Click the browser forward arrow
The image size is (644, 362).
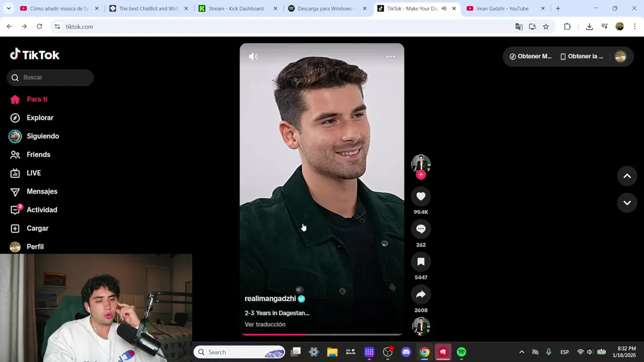[x=24, y=27]
